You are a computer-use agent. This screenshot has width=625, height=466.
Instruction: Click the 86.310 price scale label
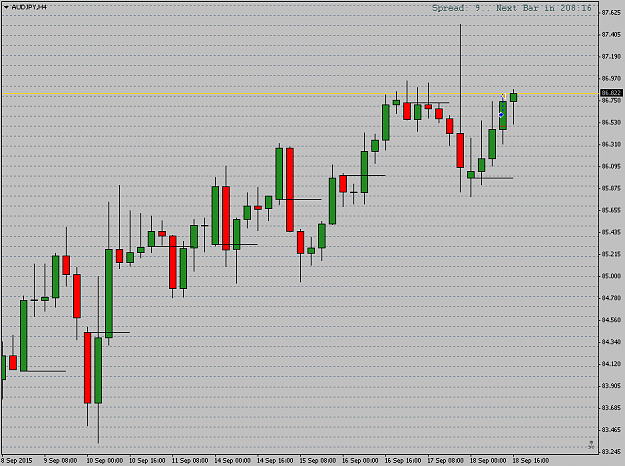coord(611,144)
